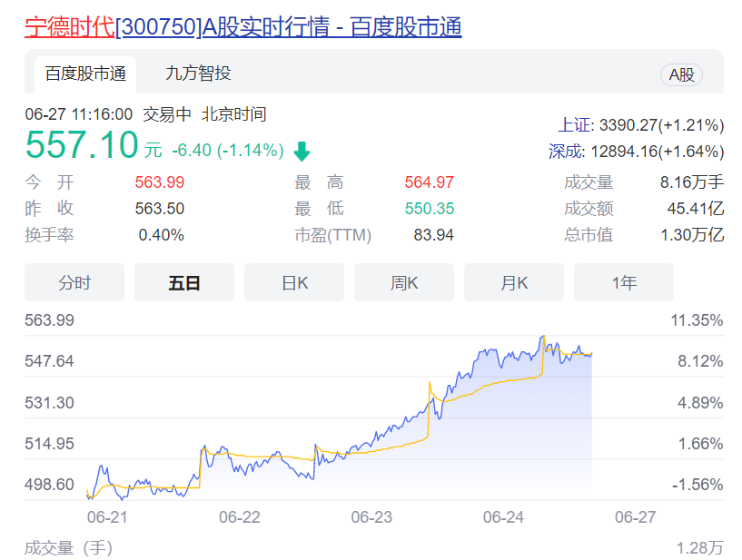This screenshot has height=560, width=742.
Task: Click the change value -6.40 (-1.14%)
Action: click(228, 151)
